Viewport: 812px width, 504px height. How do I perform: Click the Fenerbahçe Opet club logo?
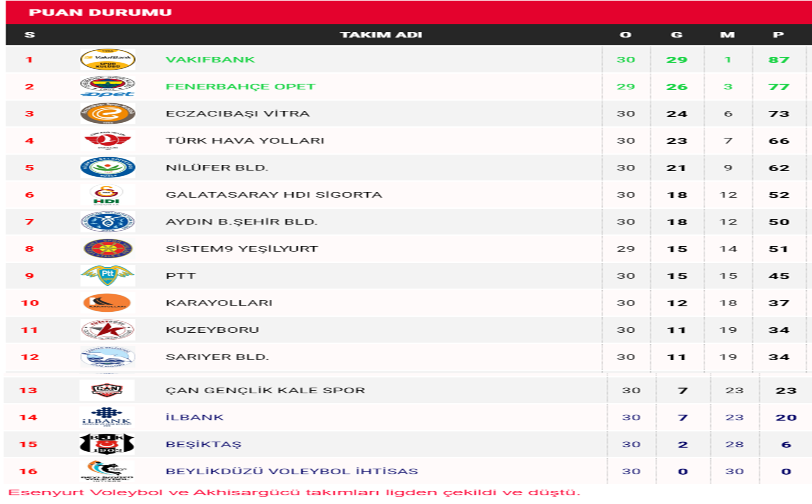pyautogui.click(x=107, y=86)
